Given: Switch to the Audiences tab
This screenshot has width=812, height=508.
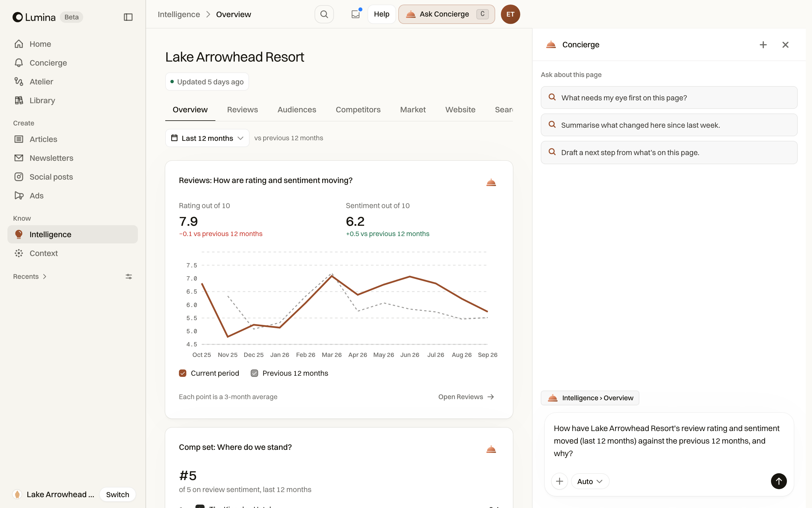Looking at the screenshot, I should 297,109.
